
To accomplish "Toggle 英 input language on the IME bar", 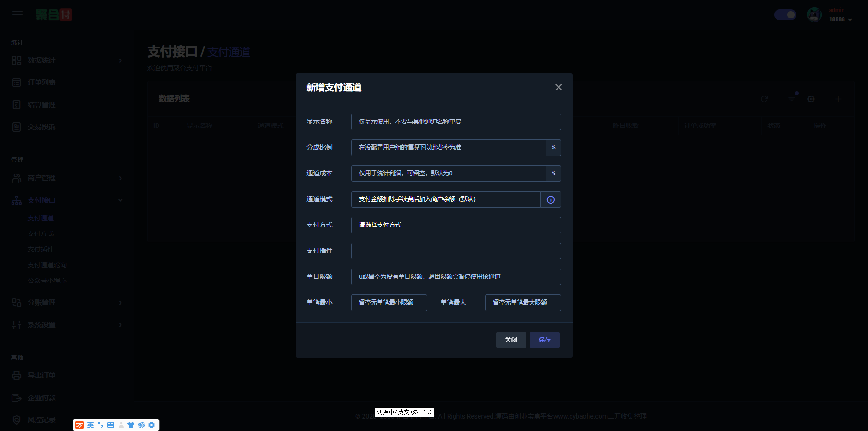I will pyautogui.click(x=91, y=425).
